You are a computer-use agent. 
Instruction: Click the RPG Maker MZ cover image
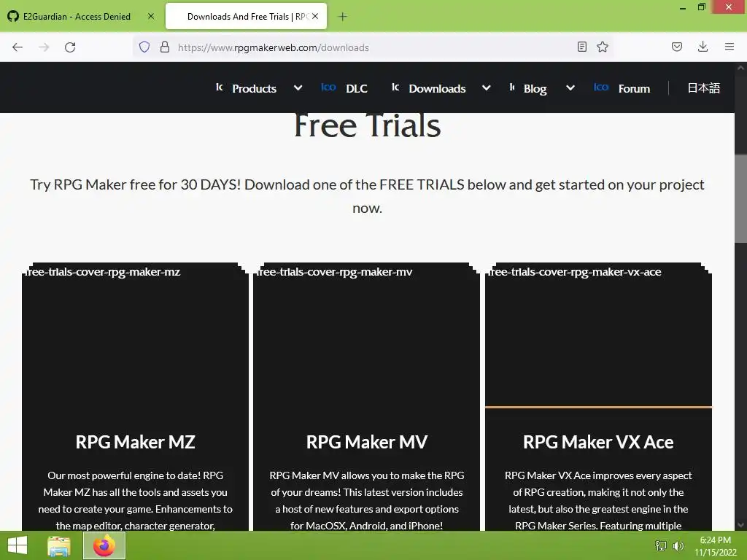(x=135, y=335)
